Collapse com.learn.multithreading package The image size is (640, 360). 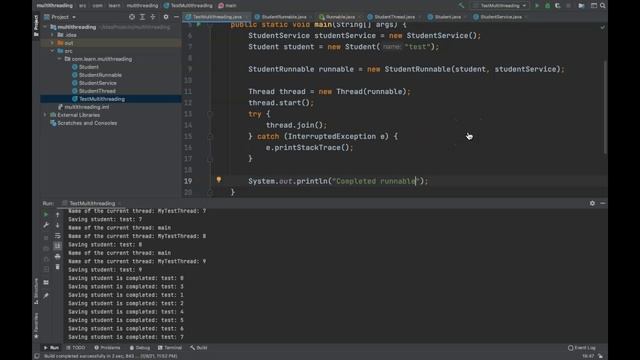pyautogui.click(x=60, y=59)
